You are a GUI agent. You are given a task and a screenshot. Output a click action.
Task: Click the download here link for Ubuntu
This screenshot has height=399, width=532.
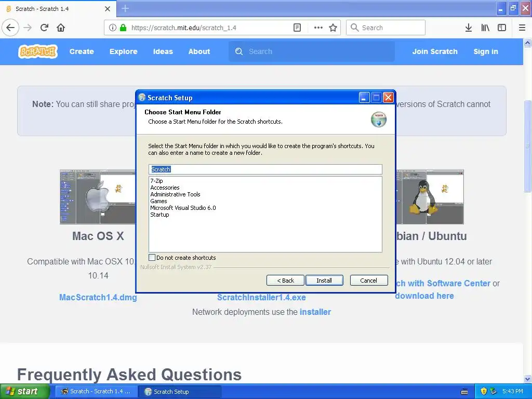[x=424, y=296]
